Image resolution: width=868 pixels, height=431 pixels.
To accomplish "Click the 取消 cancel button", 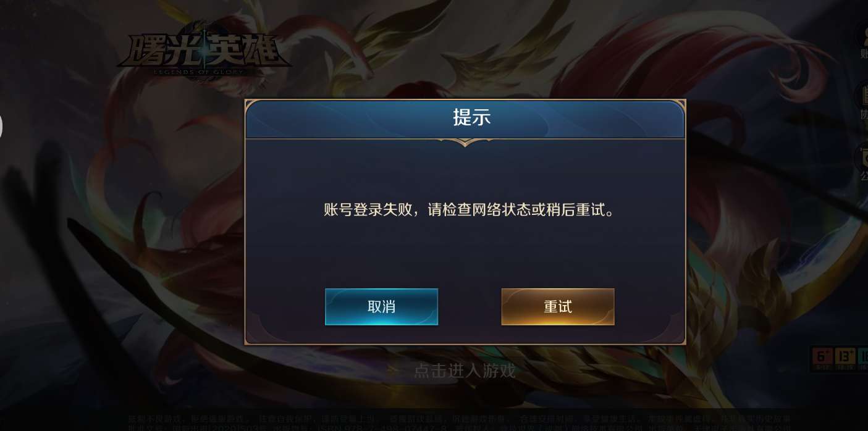I will pyautogui.click(x=381, y=306).
